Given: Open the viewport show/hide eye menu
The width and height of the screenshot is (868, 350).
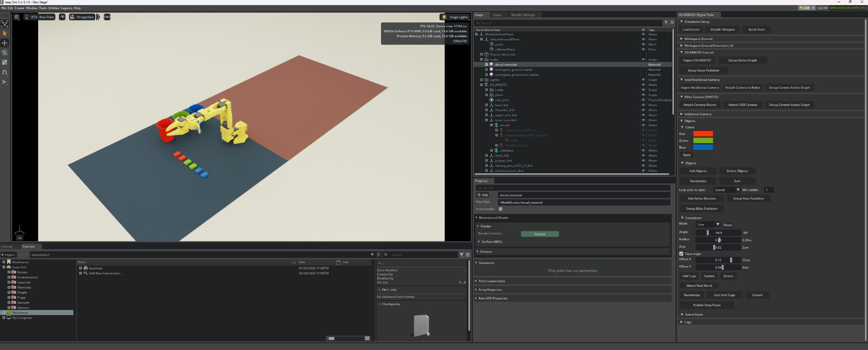Looking at the screenshot, I should tap(62, 17).
